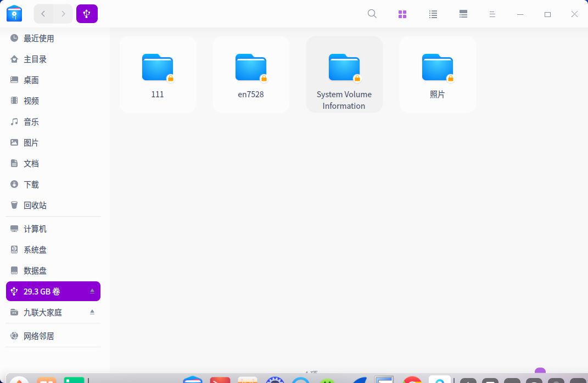Switch to the detailed row view
Screen dimensions: 588x383
click(463, 14)
